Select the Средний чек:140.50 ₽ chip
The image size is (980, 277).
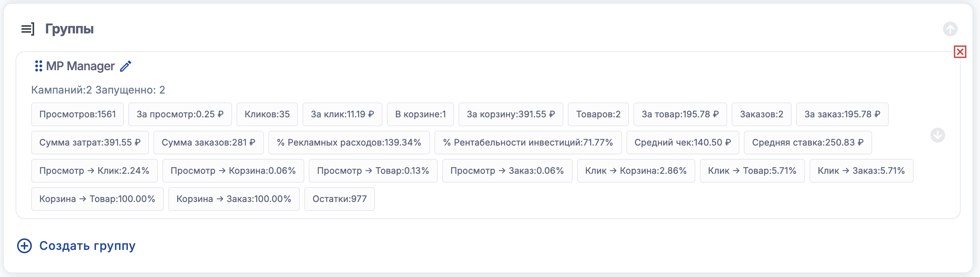click(682, 143)
